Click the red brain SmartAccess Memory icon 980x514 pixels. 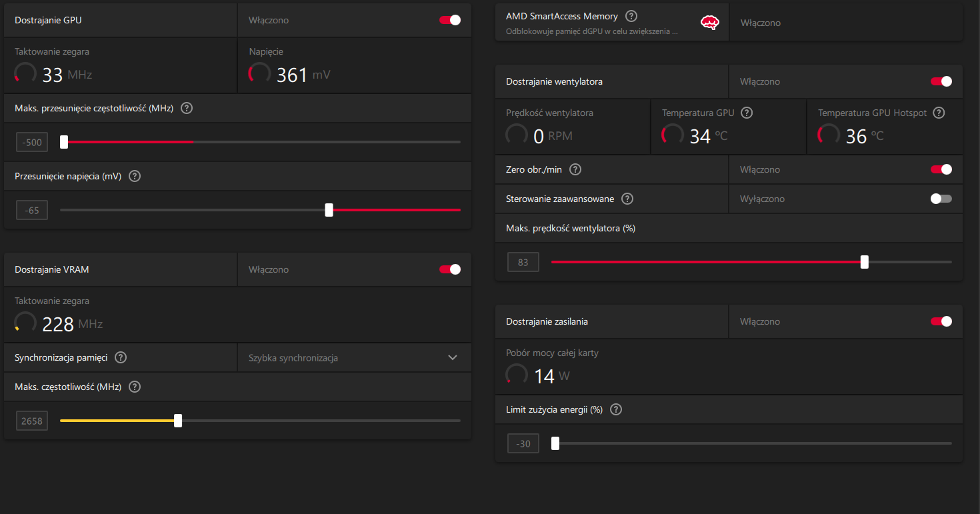click(710, 23)
